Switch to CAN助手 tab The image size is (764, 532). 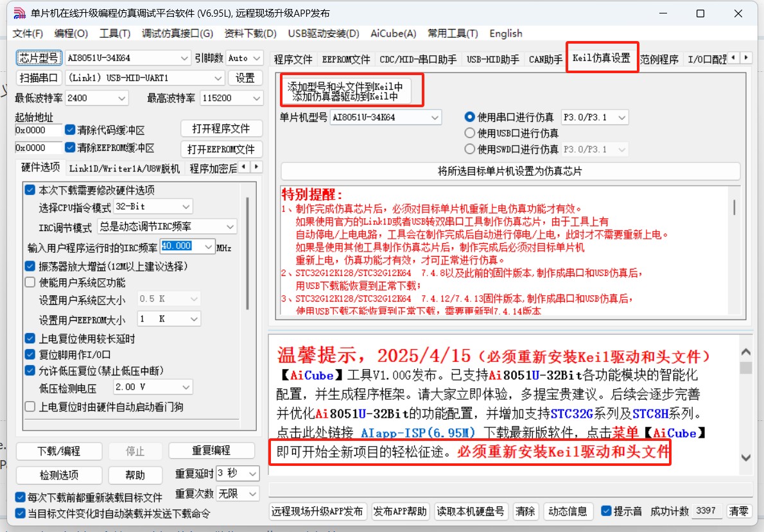coord(546,60)
